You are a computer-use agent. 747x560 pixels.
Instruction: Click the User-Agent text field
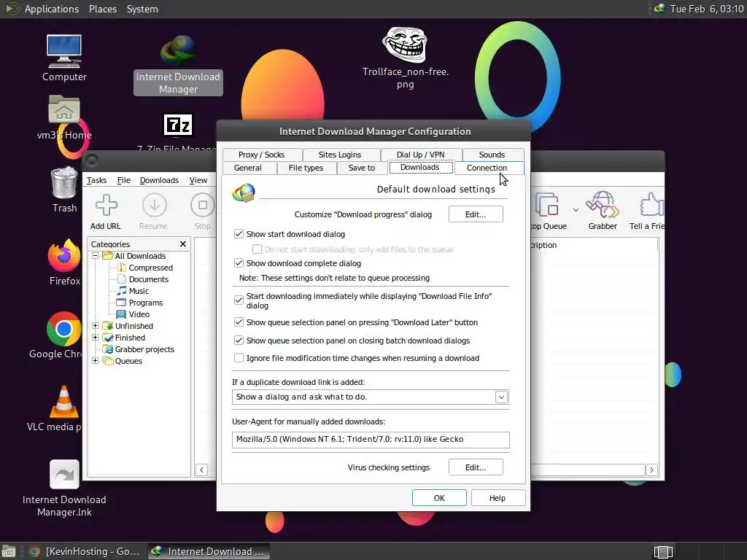(x=371, y=440)
